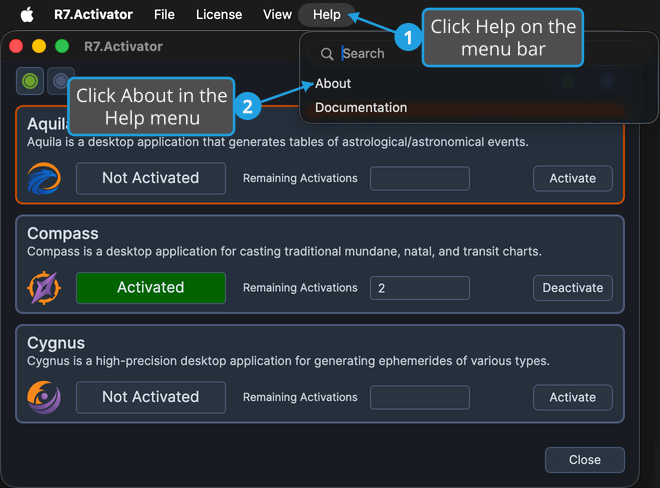Click Cygnus's Not Activated status box
Image resolution: width=660 pixels, height=488 pixels.
(x=151, y=397)
